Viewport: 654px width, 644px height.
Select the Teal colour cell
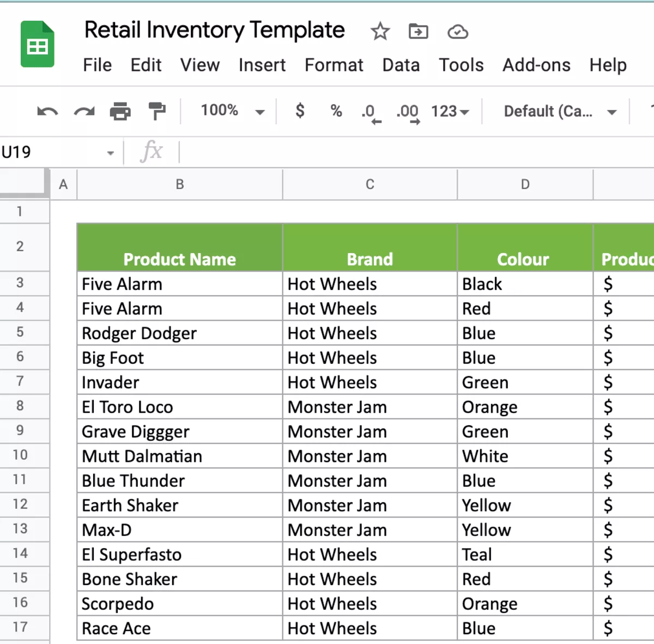(x=525, y=554)
